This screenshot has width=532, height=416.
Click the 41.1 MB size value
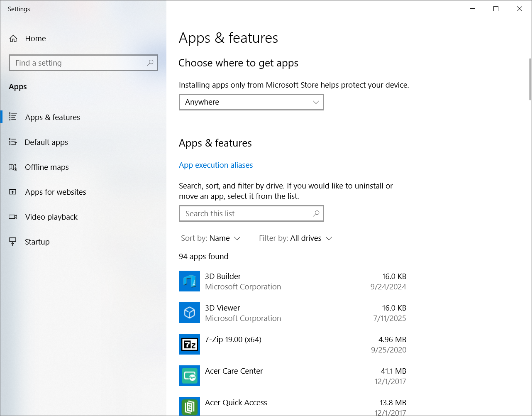click(x=393, y=371)
